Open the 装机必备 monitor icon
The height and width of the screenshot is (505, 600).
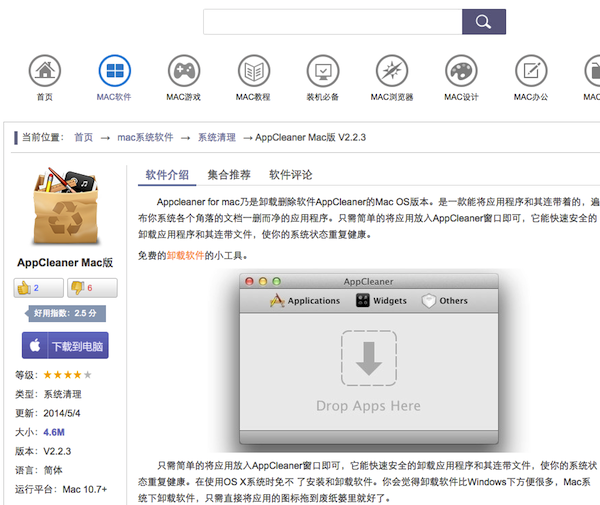[323, 71]
